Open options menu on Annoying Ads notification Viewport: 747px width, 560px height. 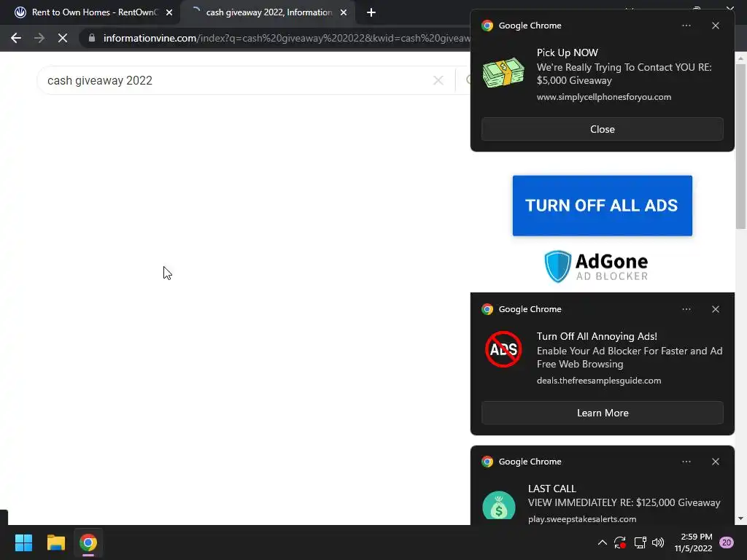(x=686, y=309)
